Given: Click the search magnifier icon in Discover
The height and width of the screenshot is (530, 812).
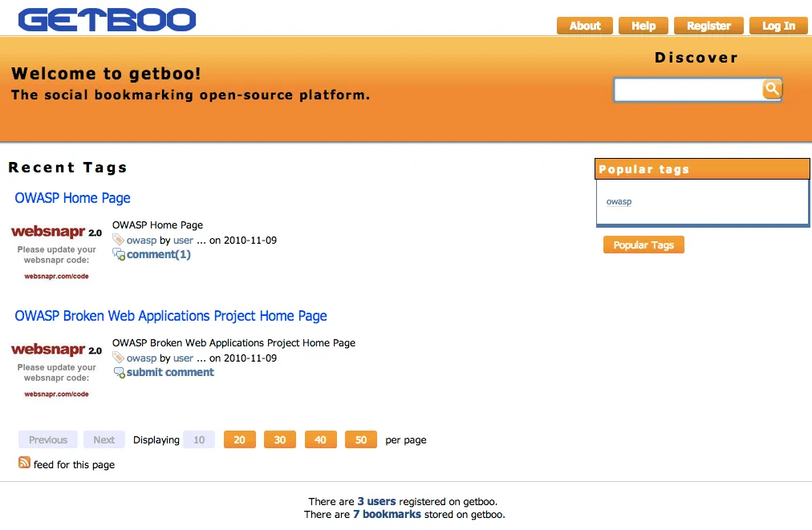Looking at the screenshot, I should pyautogui.click(x=771, y=89).
